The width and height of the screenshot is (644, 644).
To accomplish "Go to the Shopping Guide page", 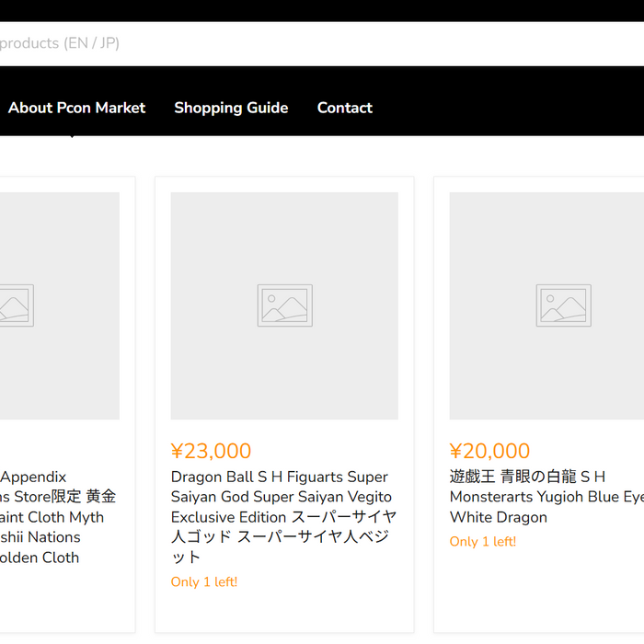I will point(231,108).
